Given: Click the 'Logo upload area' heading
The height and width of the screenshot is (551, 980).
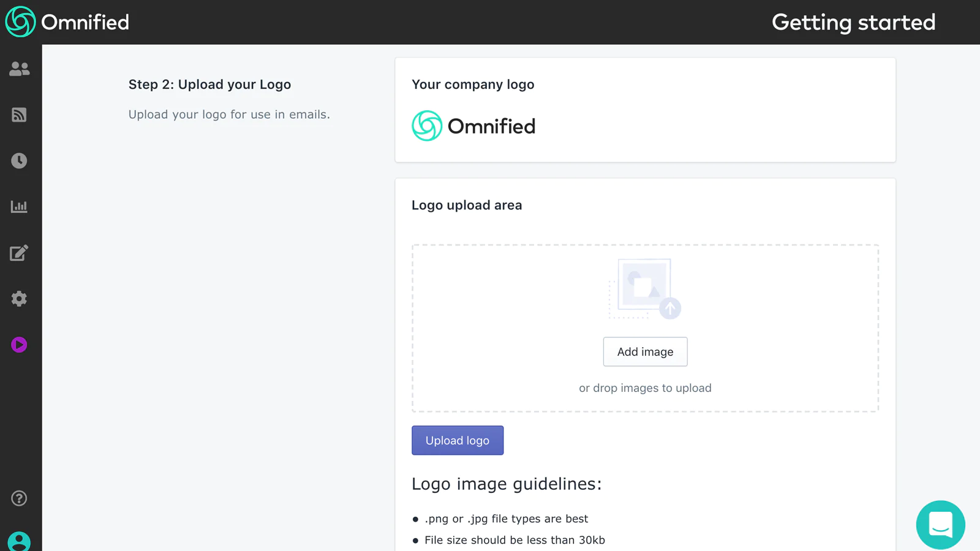Looking at the screenshot, I should [466, 205].
